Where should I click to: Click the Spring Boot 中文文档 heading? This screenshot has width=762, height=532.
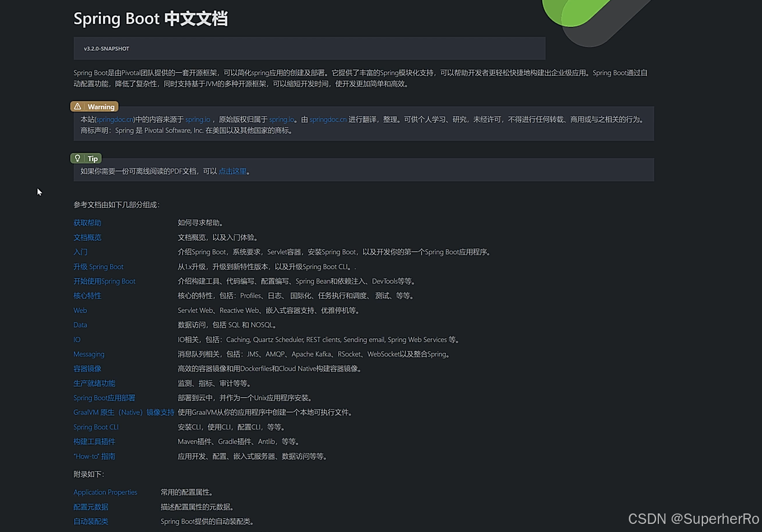(x=151, y=19)
